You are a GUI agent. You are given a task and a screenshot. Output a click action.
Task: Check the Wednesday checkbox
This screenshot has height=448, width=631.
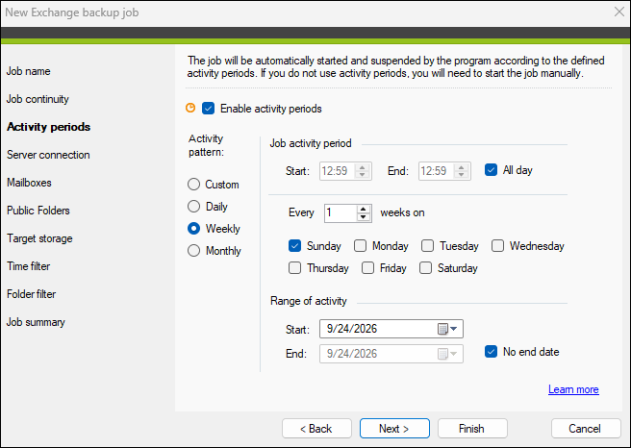497,246
